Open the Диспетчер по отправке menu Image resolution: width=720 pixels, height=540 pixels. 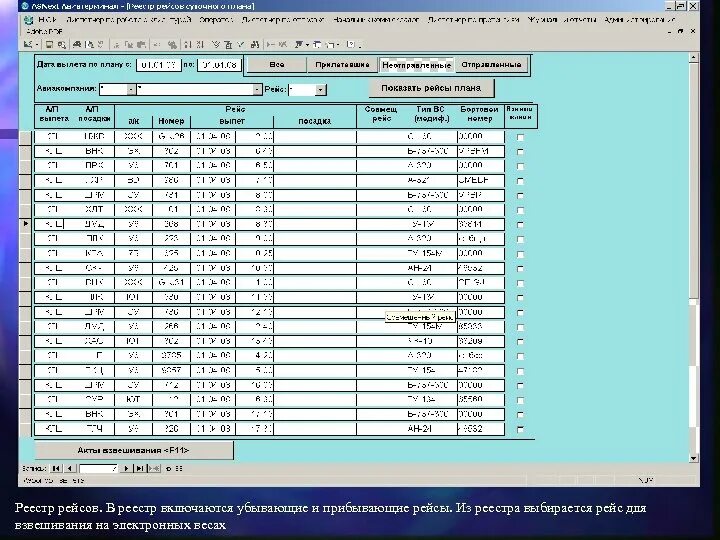pos(282,20)
